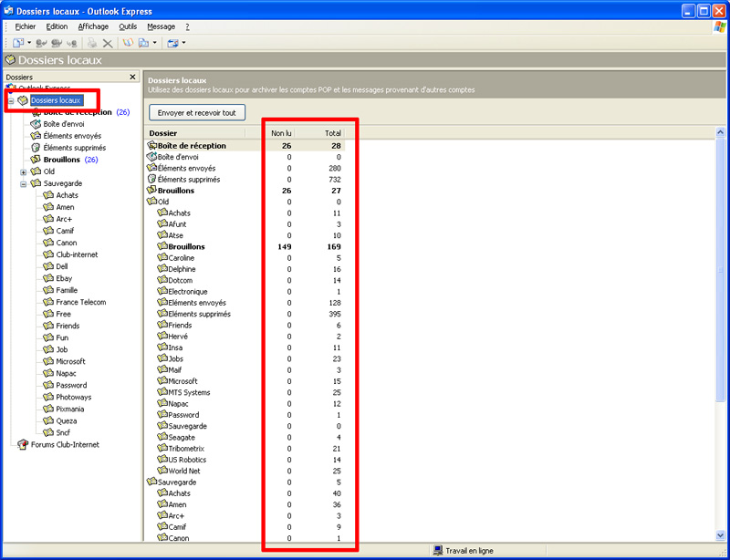730x560 pixels.
Task: Click the folder list scrollbar up arrow
Action: coord(721,133)
